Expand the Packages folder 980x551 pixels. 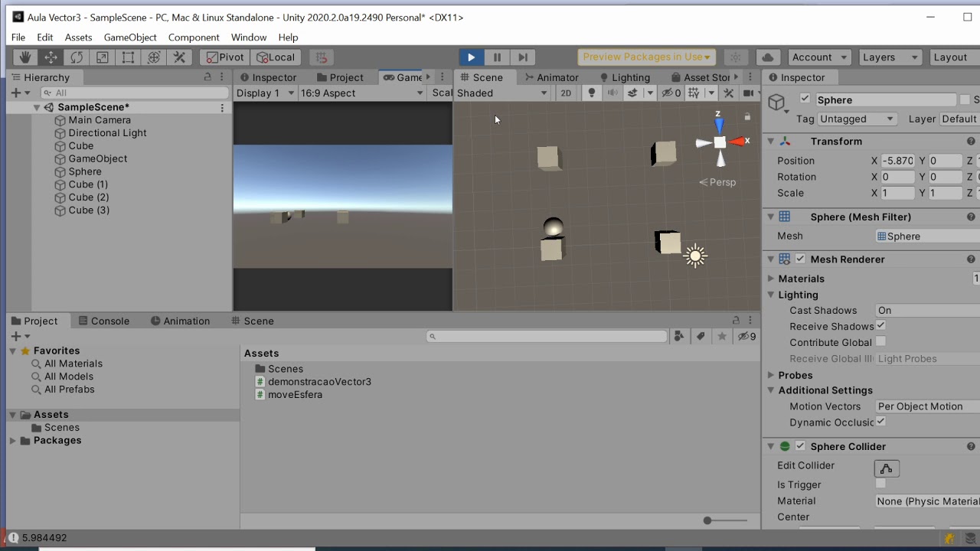pos(13,441)
